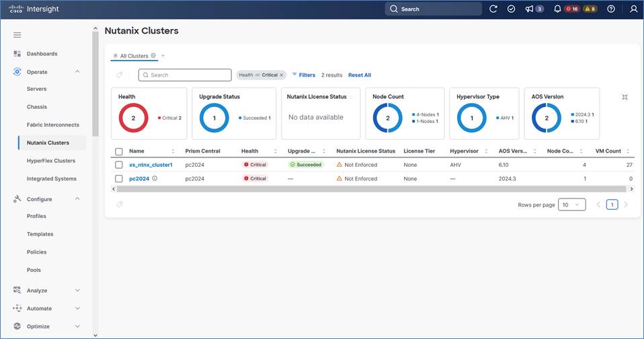The image size is (644, 339).
Task: Open Templates under Configure
Action: click(40, 234)
